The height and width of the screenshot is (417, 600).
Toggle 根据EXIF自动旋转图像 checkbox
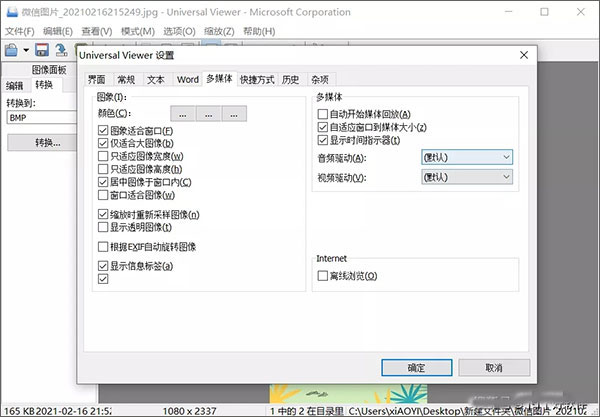[x=103, y=247]
